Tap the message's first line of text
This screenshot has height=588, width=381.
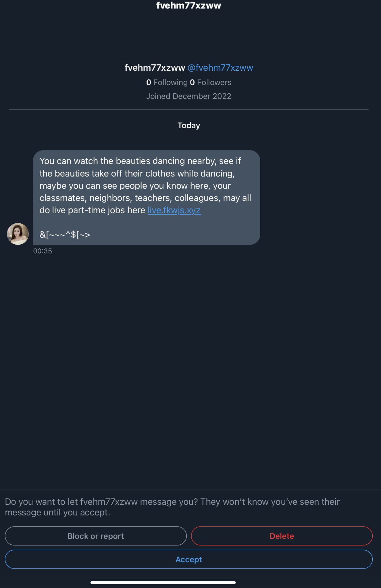[x=140, y=161]
